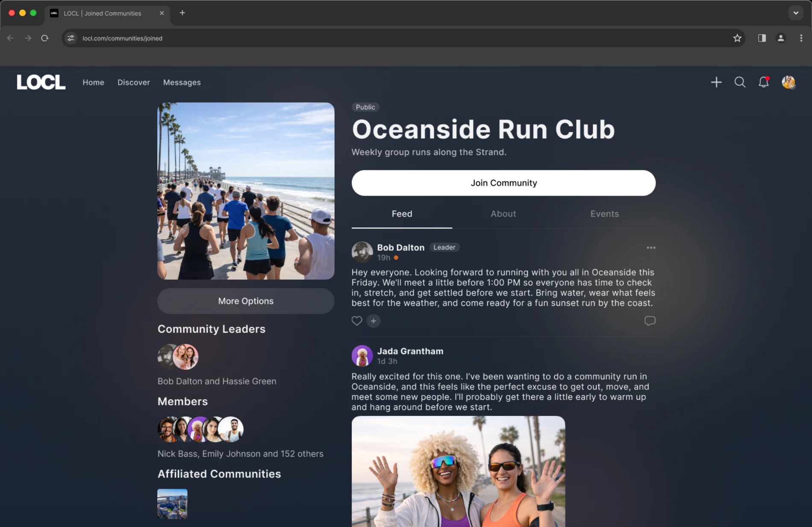Close the LOCL Joined Communities tab
The width and height of the screenshot is (812, 527).
pos(162,13)
